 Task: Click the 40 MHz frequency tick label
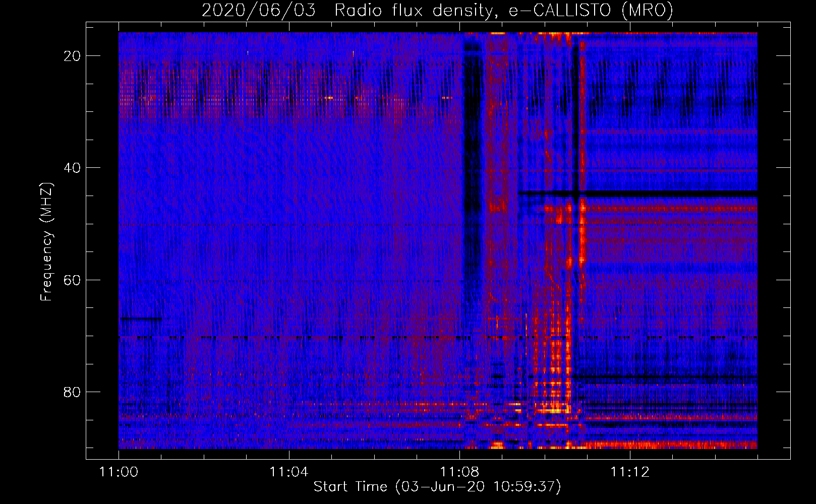click(72, 168)
